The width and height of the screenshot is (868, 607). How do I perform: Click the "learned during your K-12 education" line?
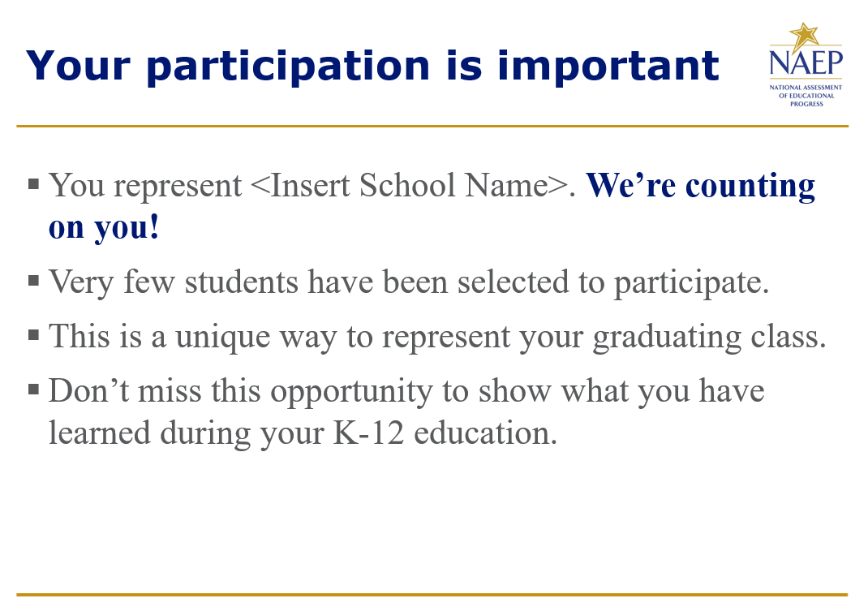[x=303, y=433]
